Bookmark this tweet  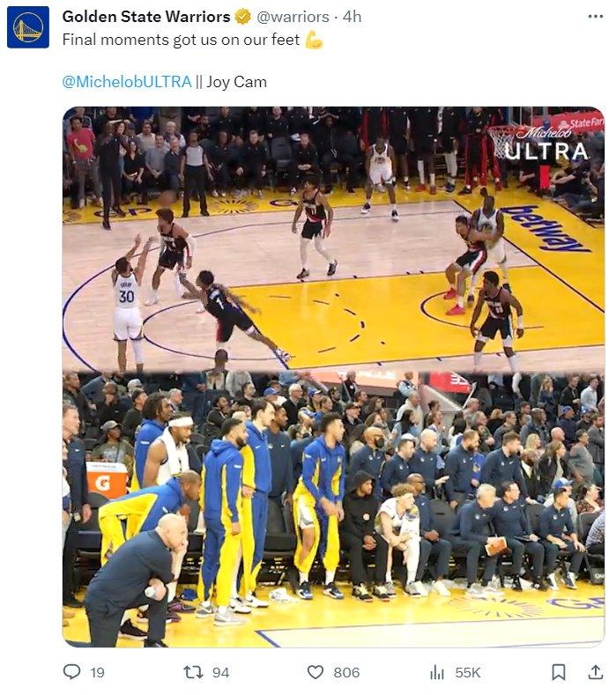pyautogui.click(x=559, y=672)
